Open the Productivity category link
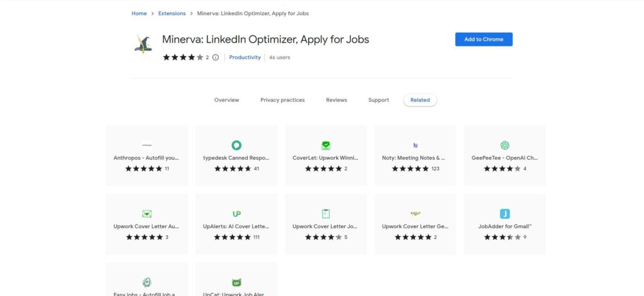 coord(245,57)
